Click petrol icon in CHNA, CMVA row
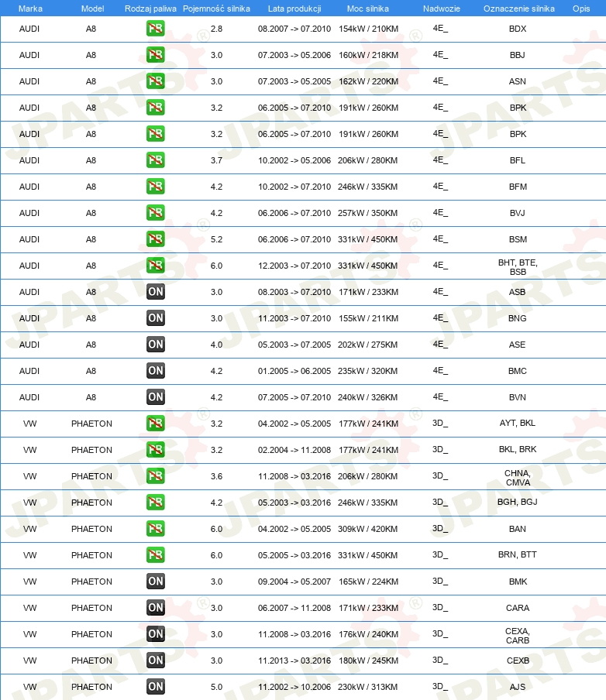Viewport: 606px width, 700px height. coord(156,476)
